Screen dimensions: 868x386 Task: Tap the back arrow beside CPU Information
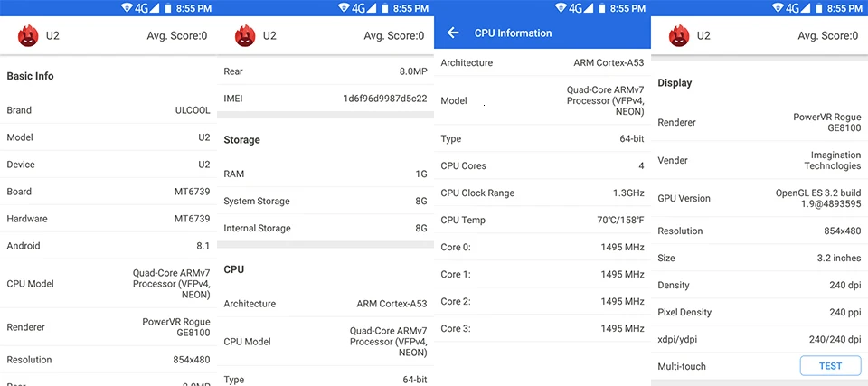(453, 33)
